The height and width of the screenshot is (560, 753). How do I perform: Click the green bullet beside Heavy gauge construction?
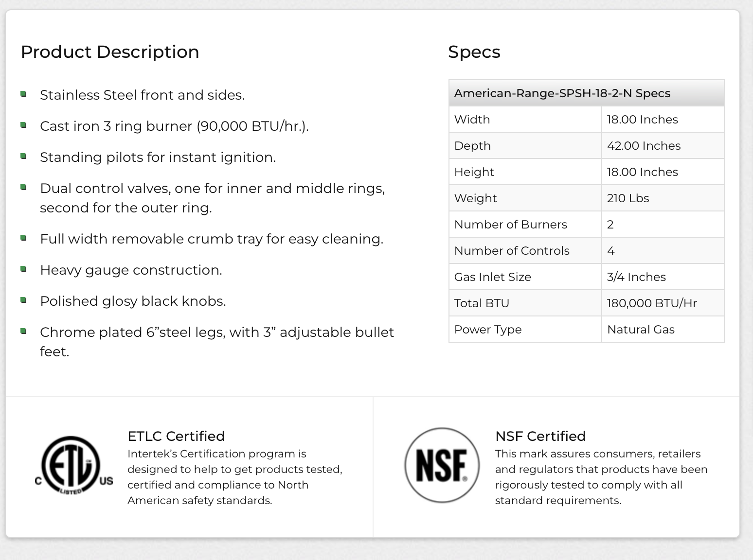coord(23,269)
